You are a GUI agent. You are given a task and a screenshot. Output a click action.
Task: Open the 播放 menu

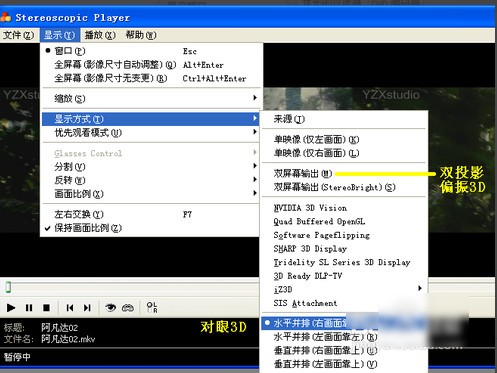tap(100, 35)
